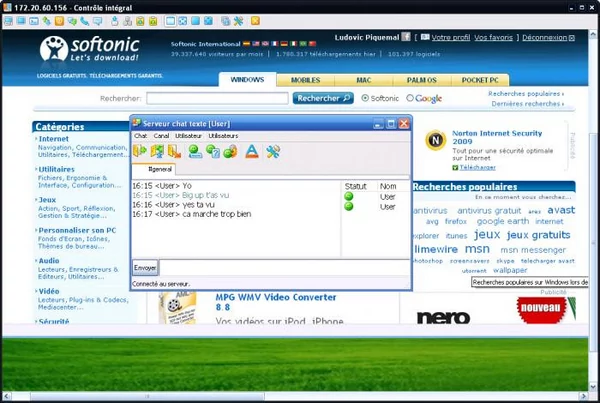Click the Envoyer send button

point(145,268)
